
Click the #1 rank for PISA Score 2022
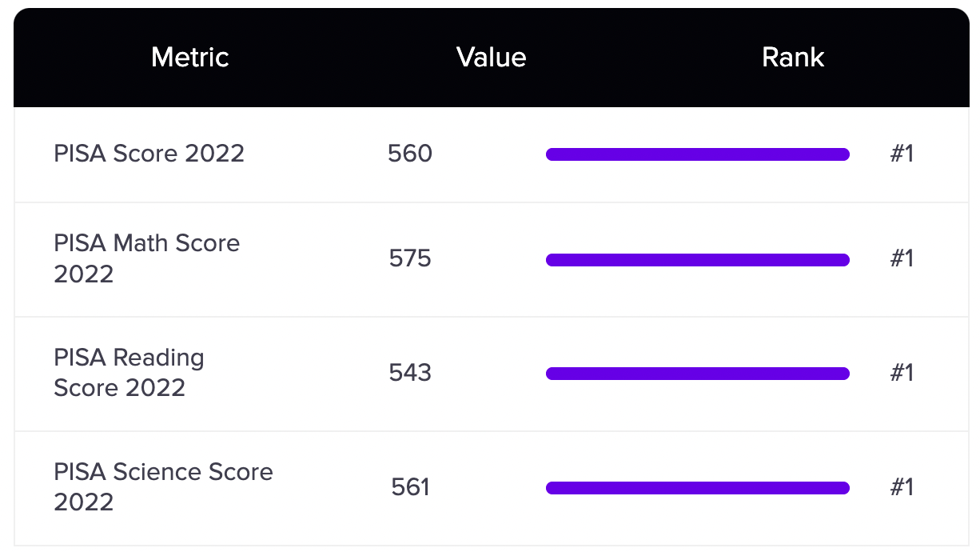click(x=902, y=154)
